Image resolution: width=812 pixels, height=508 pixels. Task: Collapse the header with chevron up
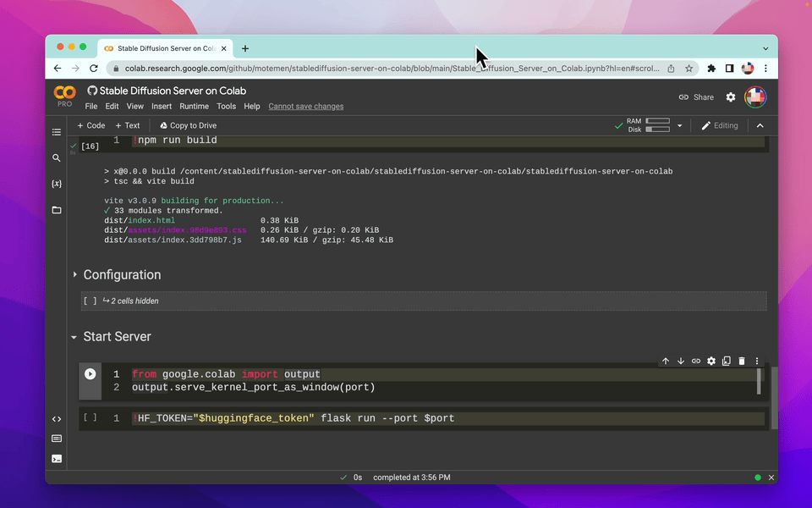(x=760, y=125)
